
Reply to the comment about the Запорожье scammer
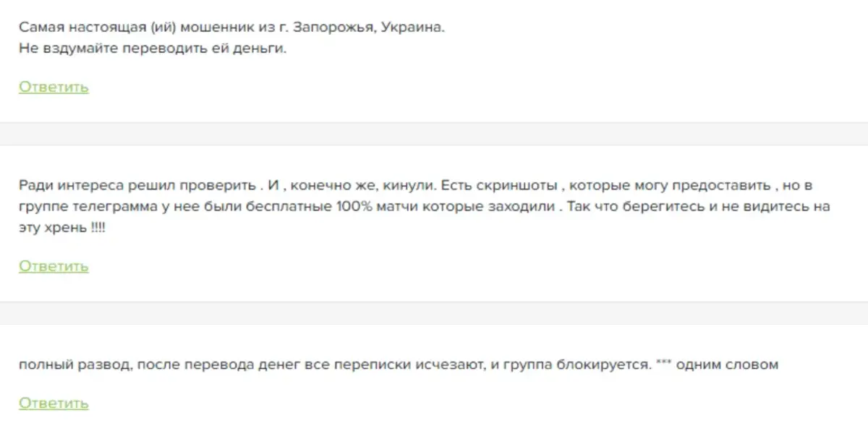tap(53, 87)
